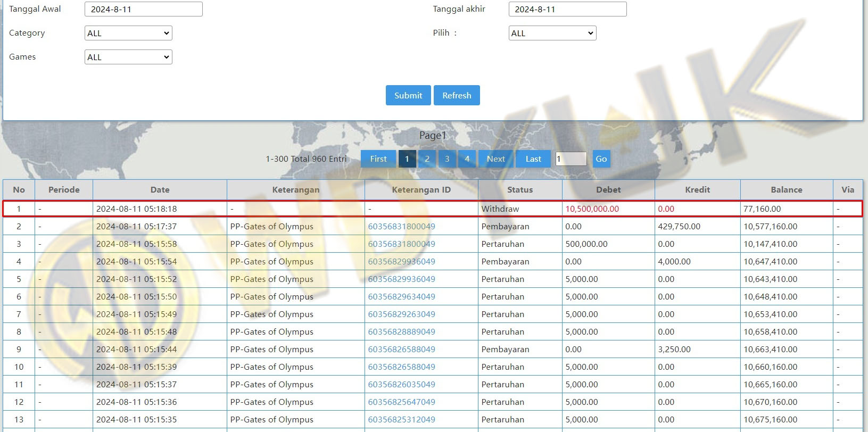Click Pertaruhan status in row 3
868x432 pixels.
[x=502, y=244]
